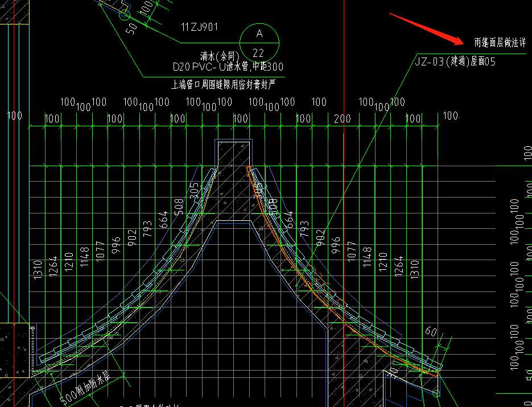Click the '22' number in detail circle
Screen dimensions: 532x407
(258, 54)
